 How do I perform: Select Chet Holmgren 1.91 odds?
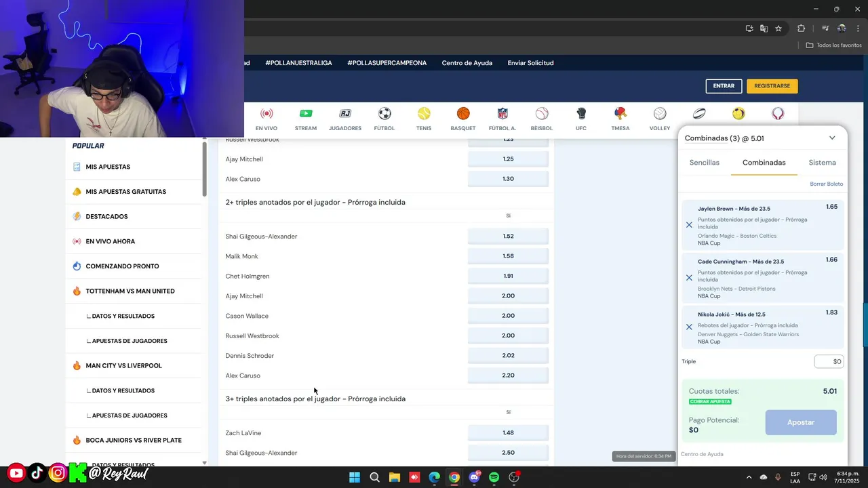508,277
